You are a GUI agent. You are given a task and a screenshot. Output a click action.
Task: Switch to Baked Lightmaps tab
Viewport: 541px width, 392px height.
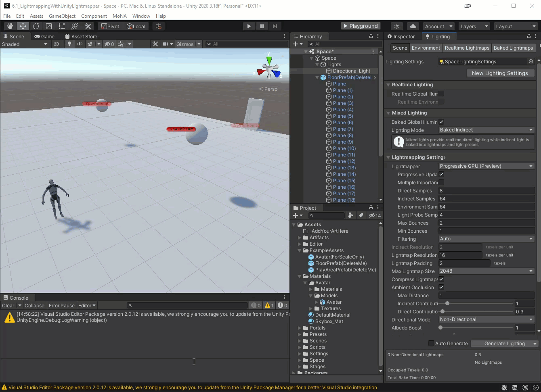[x=513, y=48]
